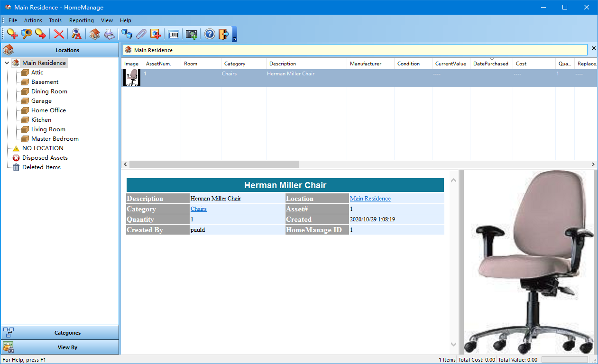Select the Disposed Assets tree item
Viewport: 598px width, 364px height.
(x=45, y=158)
